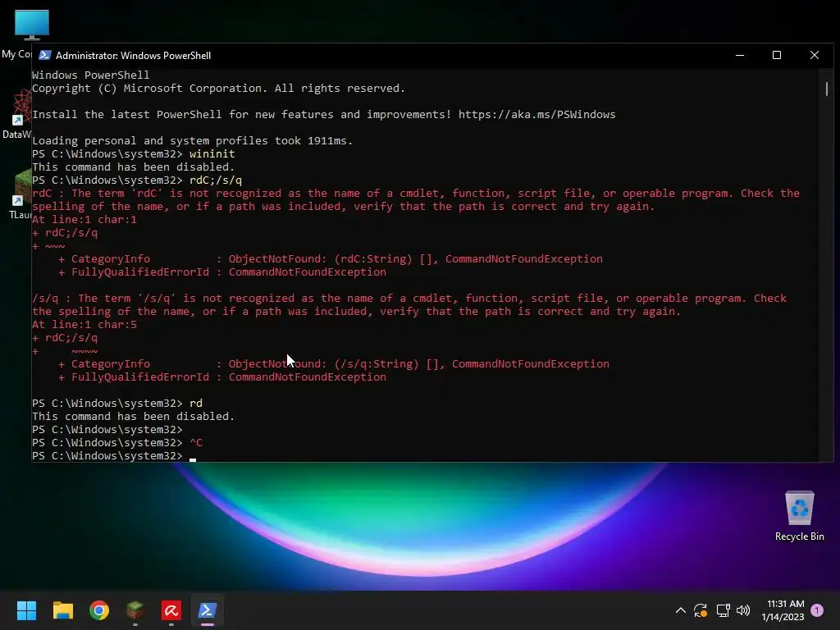840x630 pixels.
Task: Close the PowerShell window
Action: [815, 55]
